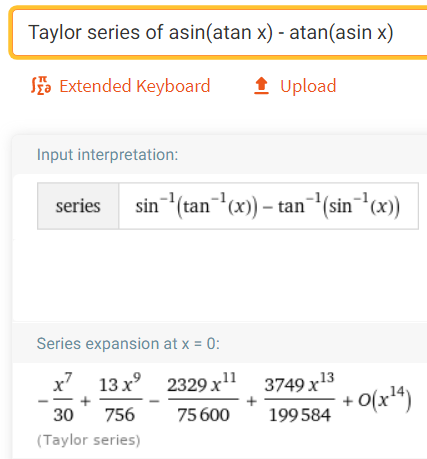Click the blank area below the interpretation box
The height and width of the screenshot is (459, 427).
click(x=220, y=277)
